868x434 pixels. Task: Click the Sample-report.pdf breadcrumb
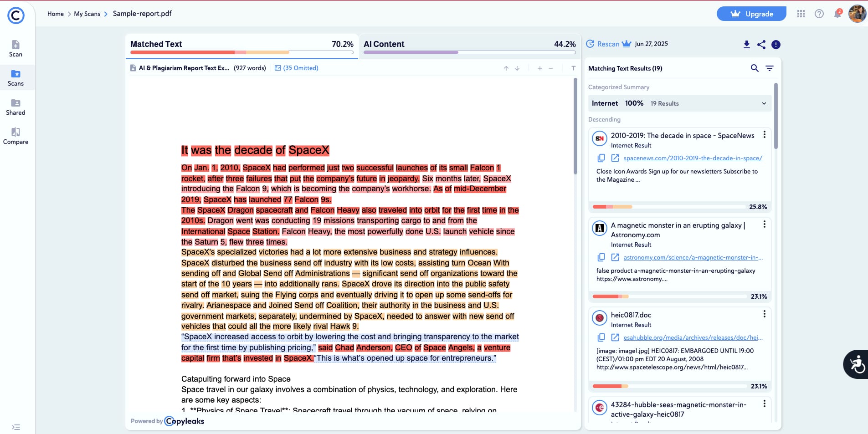click(x=142, y=14)
